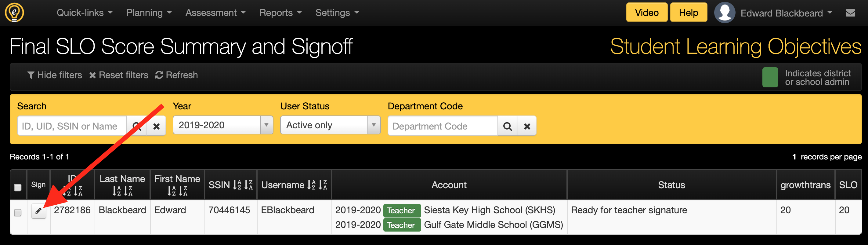868x245 pixels.
Task: Expand the Edward Blackbeard user menu
Action: coord(787,13)
